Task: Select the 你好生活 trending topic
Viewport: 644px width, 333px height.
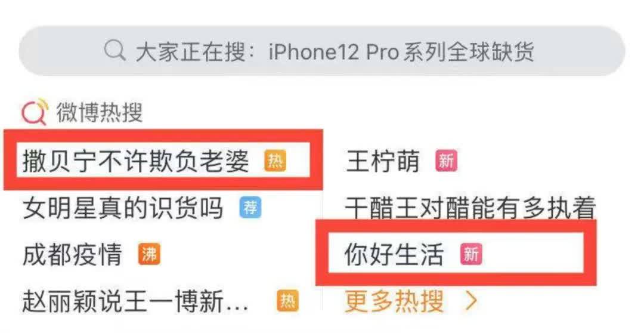Action: coord(394,254)
